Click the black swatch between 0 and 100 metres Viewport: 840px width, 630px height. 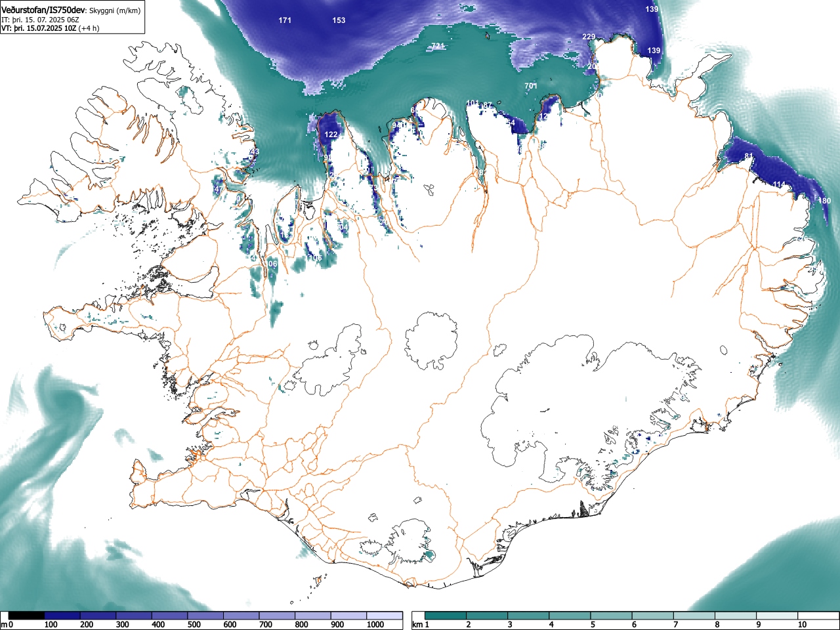pos(27,616)
